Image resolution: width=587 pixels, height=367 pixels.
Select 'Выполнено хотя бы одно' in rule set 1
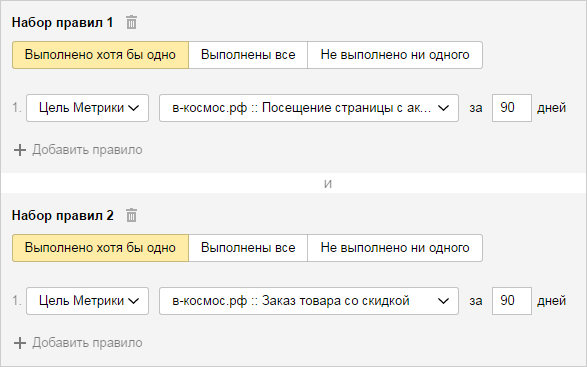click(x=100, y=55)
